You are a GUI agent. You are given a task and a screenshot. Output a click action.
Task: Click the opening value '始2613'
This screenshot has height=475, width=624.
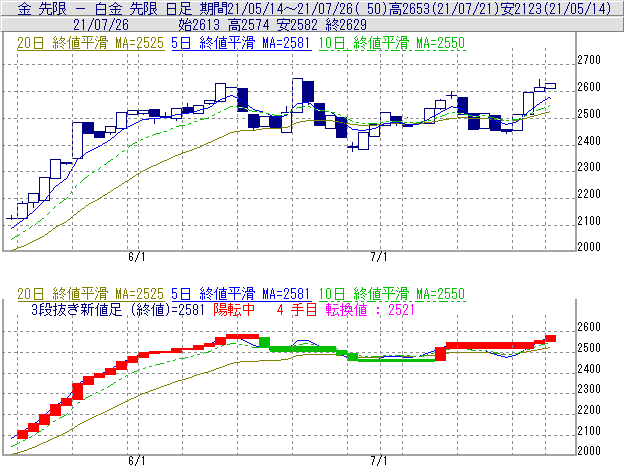pos(199,25)
